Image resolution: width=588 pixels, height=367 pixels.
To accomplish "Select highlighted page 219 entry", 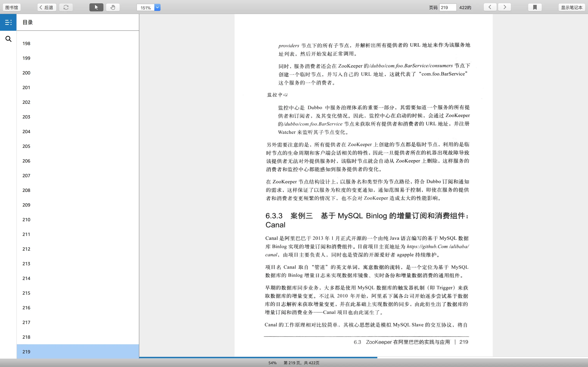I will click(x=26, y=351).
